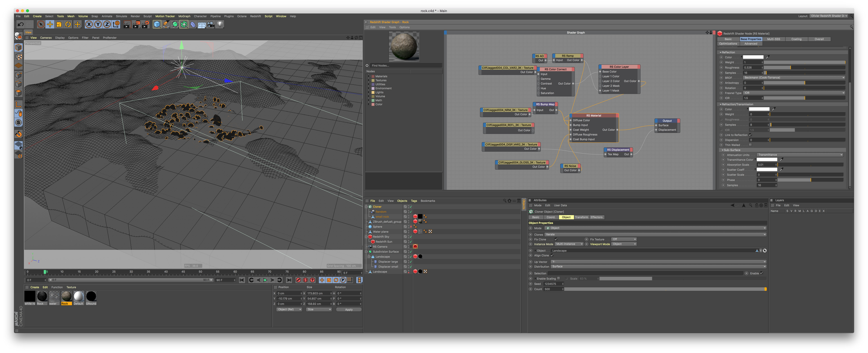Viewport: 868px width, 353px height.
Task: Select the Live Selection tool
Action: (41, 24)
